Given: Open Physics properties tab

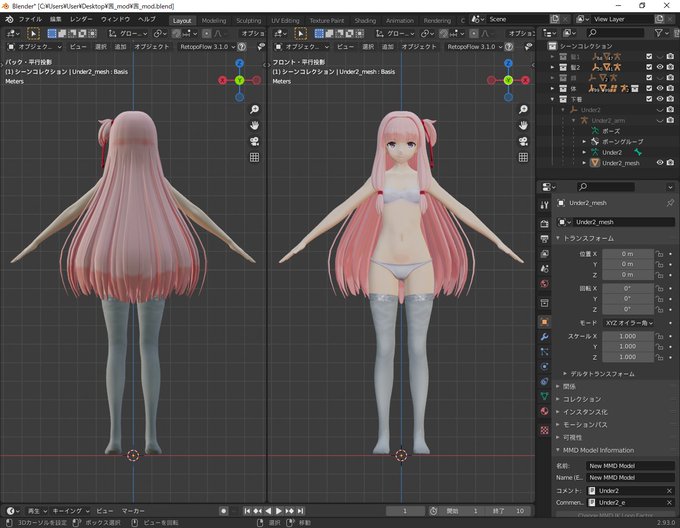Looking at the screenshot, I should tap(545, 367).
